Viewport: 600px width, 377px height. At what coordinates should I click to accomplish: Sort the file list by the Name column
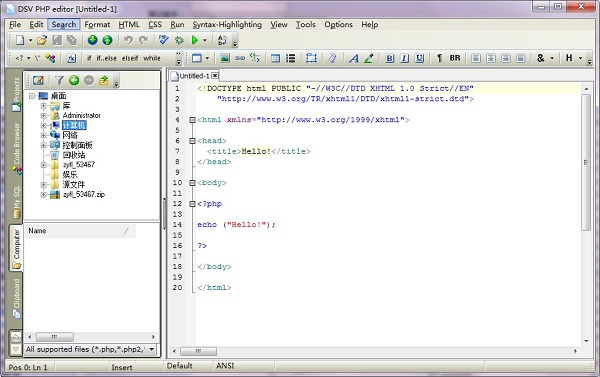[x=80, y=231]
